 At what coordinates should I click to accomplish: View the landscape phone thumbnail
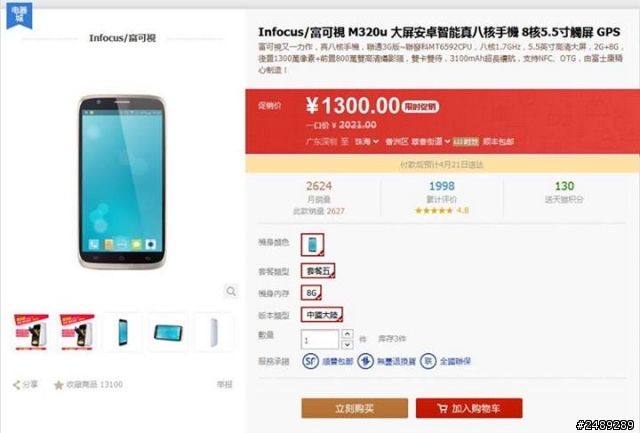(x=168, y=332)
